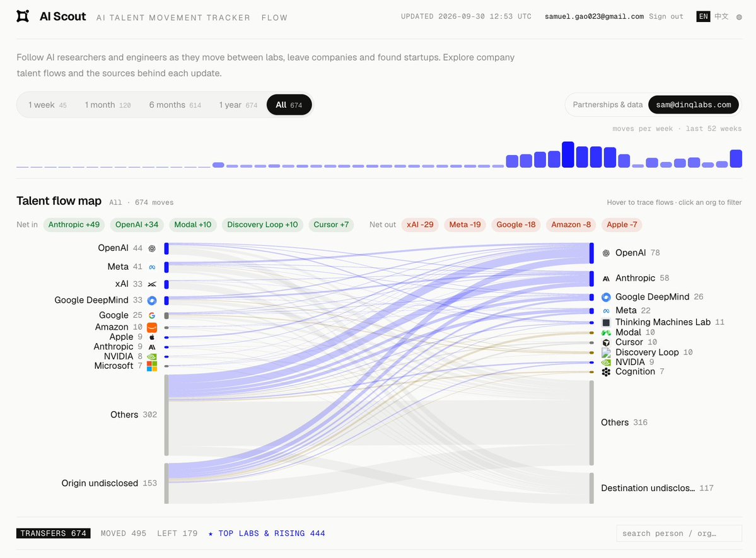Click the Discovery Loop logo icon
Screen dimensions: 756x558
[x=606, y=352]
